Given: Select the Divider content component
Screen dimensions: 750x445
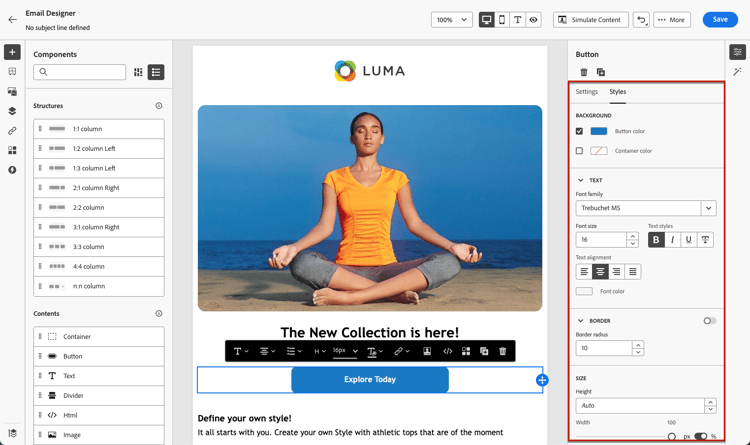Looking at the screenshot, I should pyautogui.click(x=99, y=395).
